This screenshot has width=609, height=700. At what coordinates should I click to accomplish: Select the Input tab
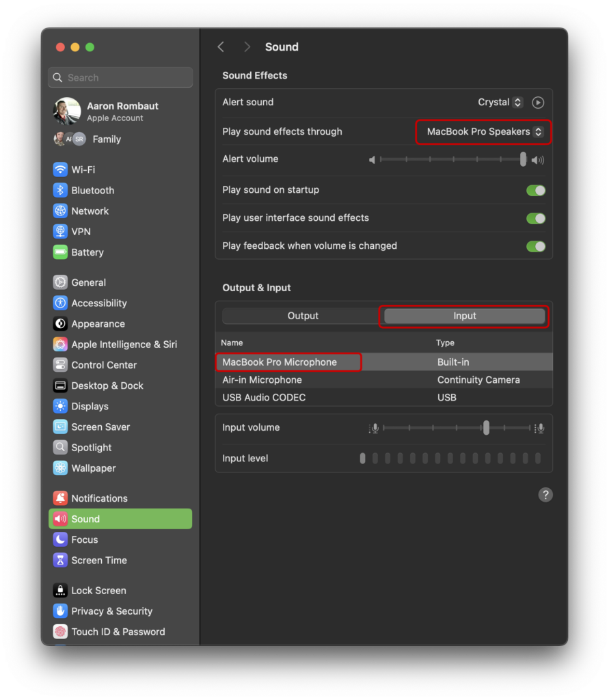point(464,316)
